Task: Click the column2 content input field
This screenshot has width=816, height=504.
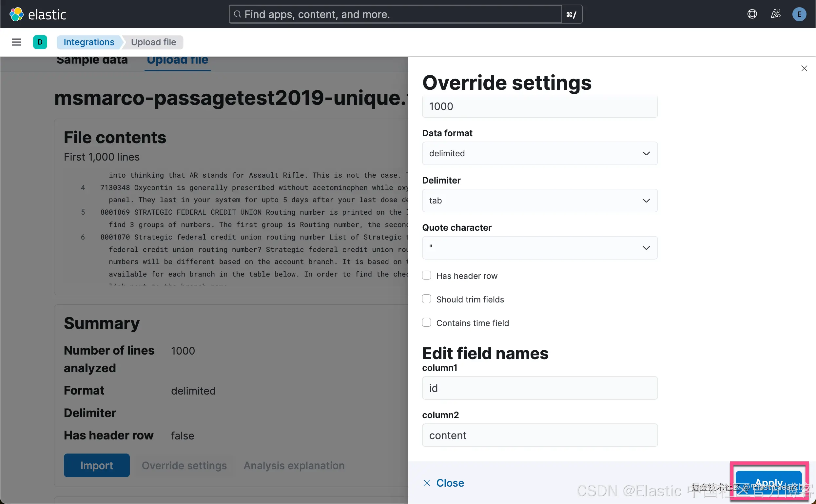Action: pyautogui.click(x=539, y=435)
